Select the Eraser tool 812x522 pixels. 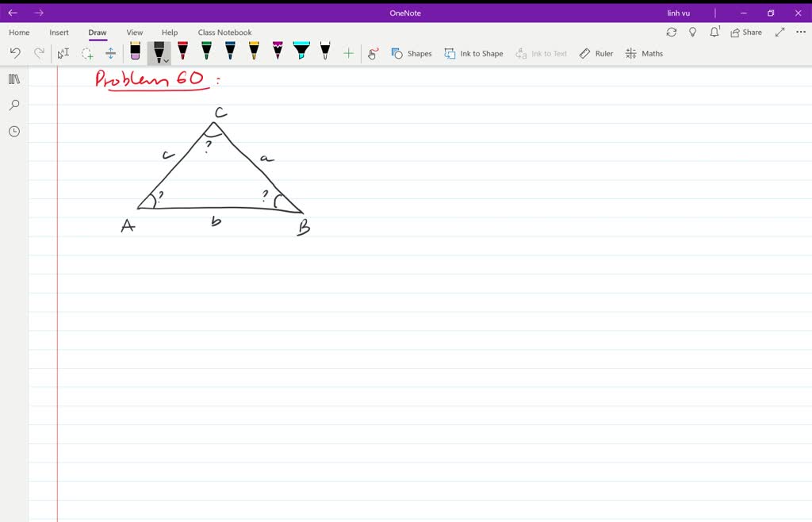point(136,53)
